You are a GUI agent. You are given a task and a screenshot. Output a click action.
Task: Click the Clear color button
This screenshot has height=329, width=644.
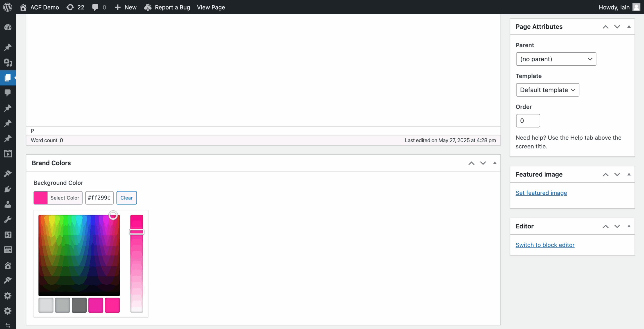coord(126,198)
